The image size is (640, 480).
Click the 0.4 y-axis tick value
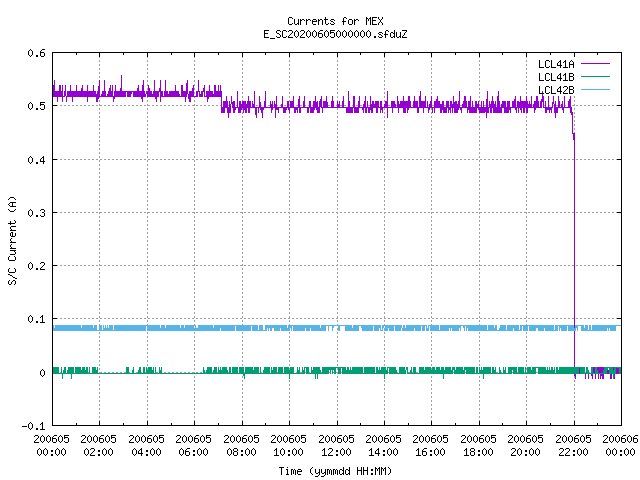point(36,160)
